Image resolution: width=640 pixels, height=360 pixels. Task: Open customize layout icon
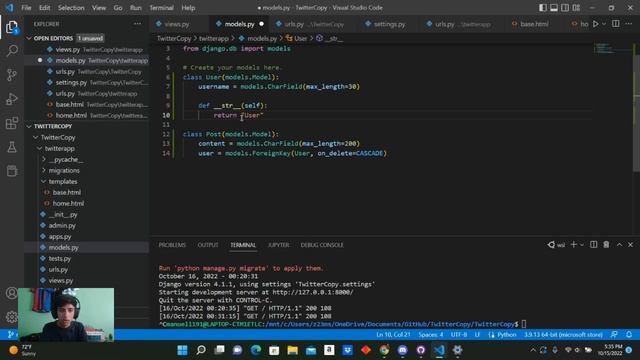[x=576, y=8]
